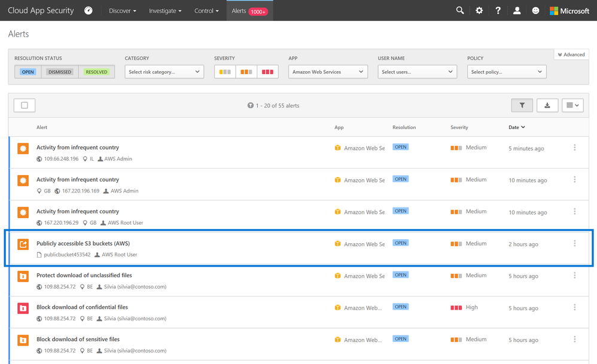The image size is (597, 364).
Task: Click the Resolution column header
Action: 404,127
